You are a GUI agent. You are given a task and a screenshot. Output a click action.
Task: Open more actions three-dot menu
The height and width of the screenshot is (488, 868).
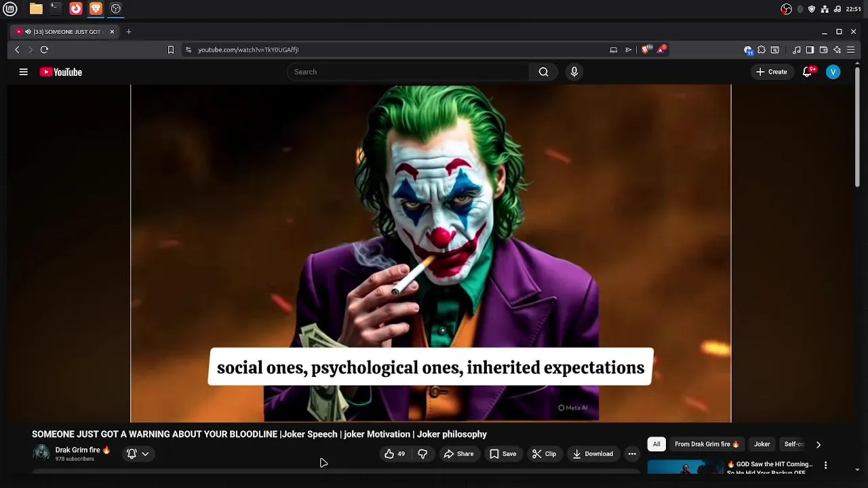point(632,454)
